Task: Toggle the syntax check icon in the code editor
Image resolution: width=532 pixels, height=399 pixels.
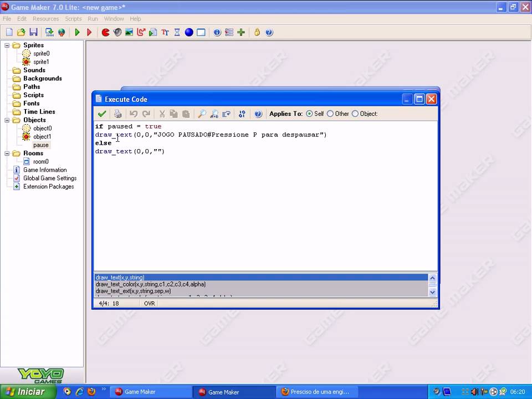Action: [242, 114]
